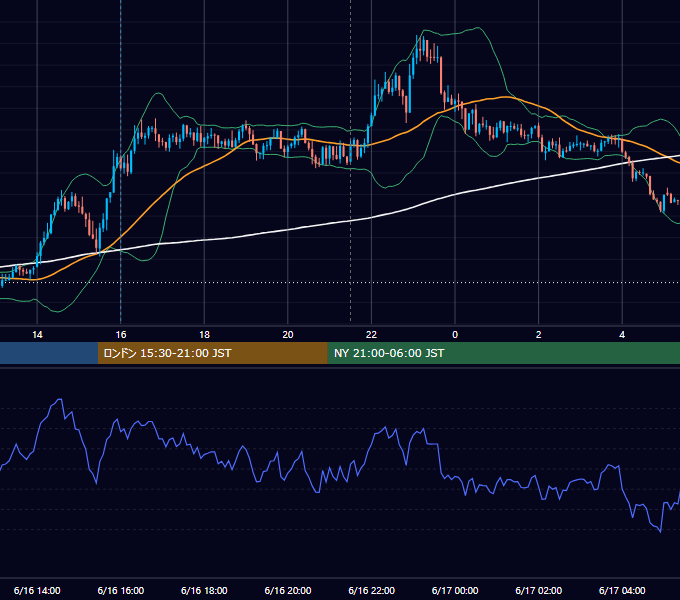Click the 6/17 00:00 date label
This screenshot has height=600, width=680.
pos(455,590)
